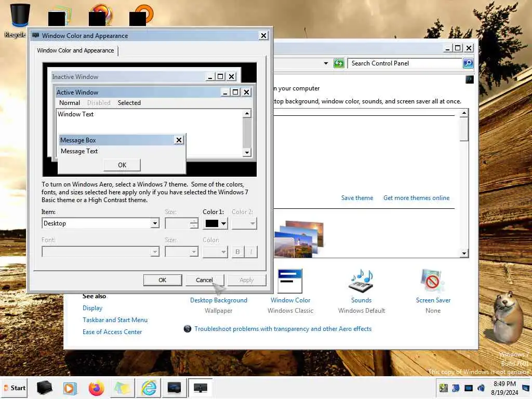532x399 pixels.
Task: Open the Screen Saver link
Action: pos(433,300)
